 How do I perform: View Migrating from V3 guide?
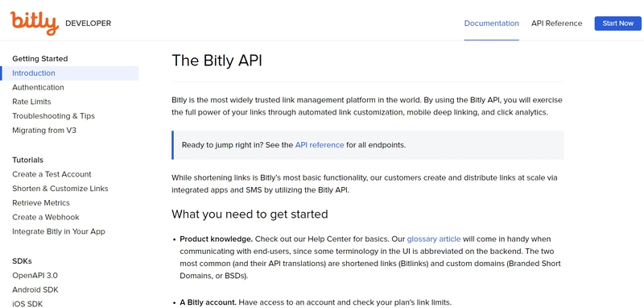(44, 131)
